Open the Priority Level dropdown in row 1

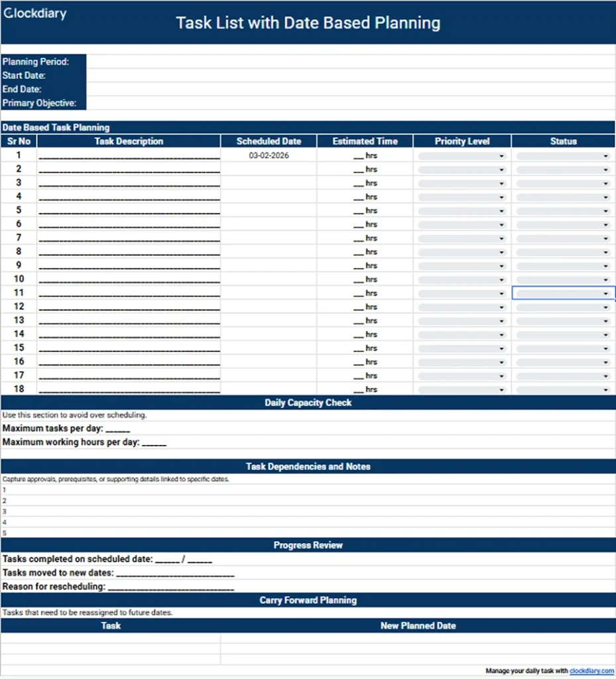(x=462, y=156)
